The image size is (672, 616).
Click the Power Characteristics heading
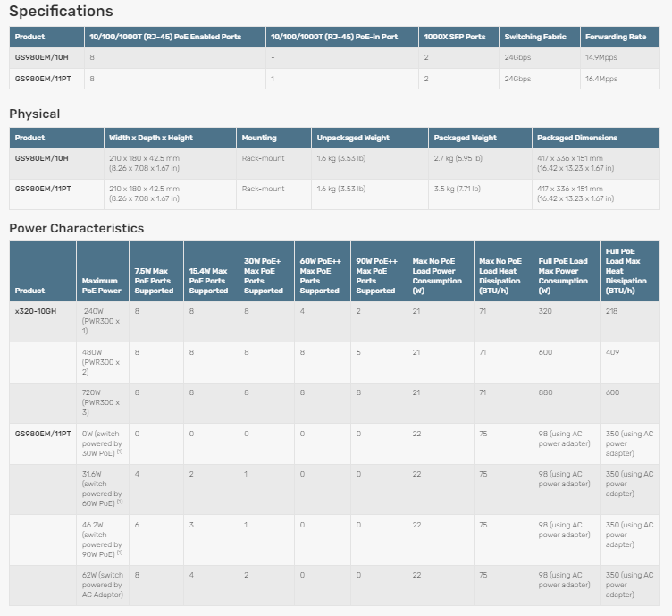(x=77, y=228)
